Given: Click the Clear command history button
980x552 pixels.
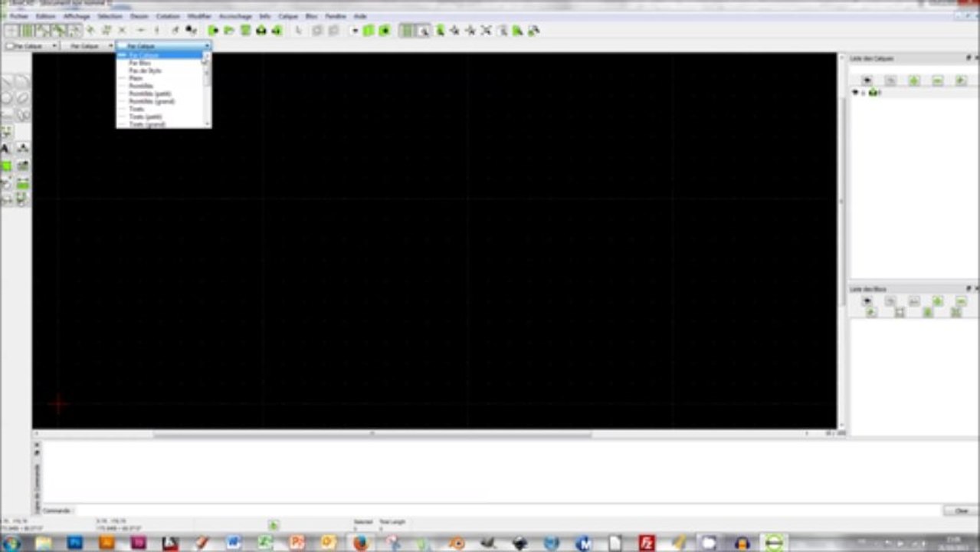Looking at the screenshot, I should (961, 511).
